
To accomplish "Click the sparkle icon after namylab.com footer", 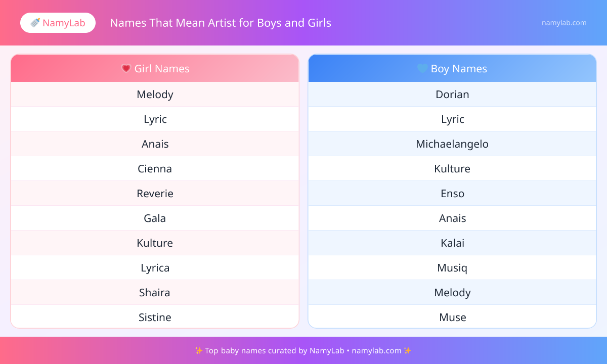I will tap(408, 350).
